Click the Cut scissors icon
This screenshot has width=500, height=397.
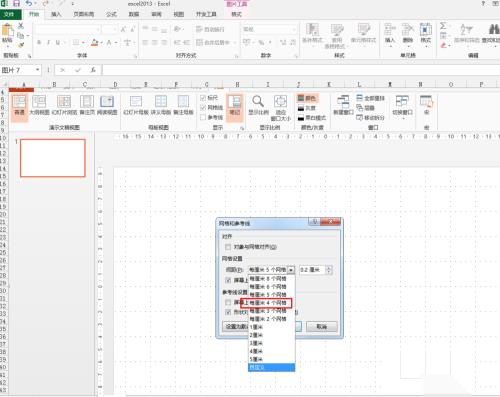(21, 26)
